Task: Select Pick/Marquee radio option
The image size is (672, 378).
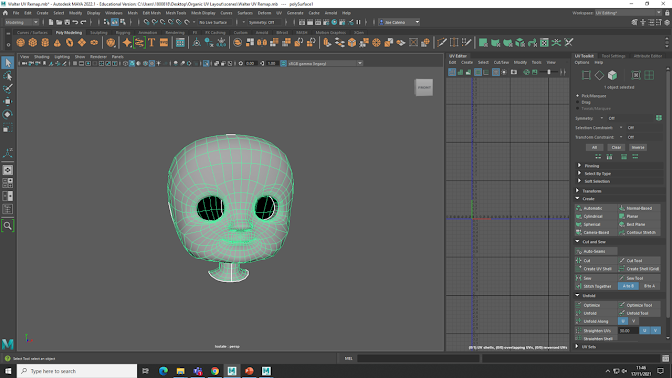Action: click(x=578, y=96)
